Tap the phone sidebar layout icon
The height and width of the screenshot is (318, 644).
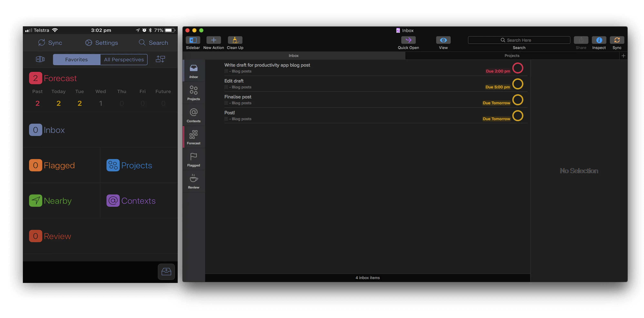pos(40,59)
